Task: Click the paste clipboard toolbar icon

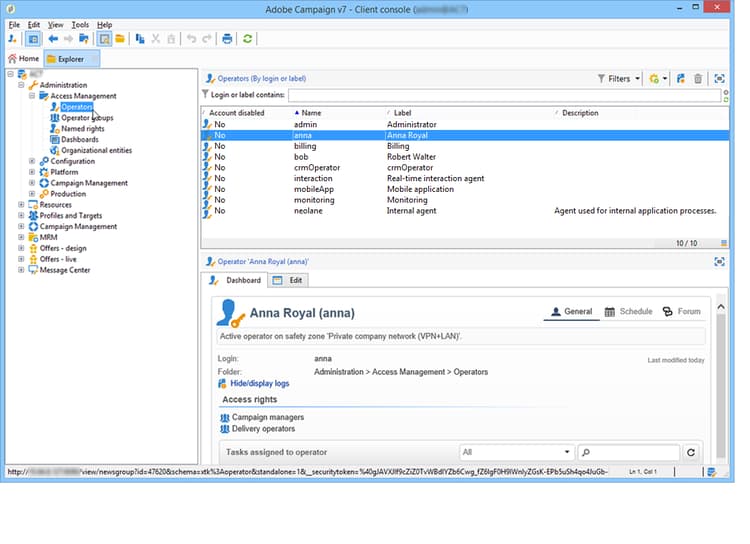Action: point(171,39)
